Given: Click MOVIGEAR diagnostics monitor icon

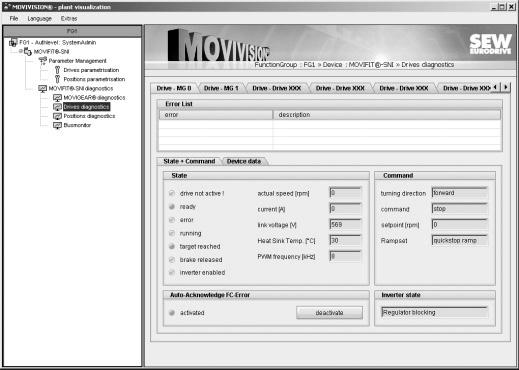Looking at the screenshot, I should [x=57, y=98].
